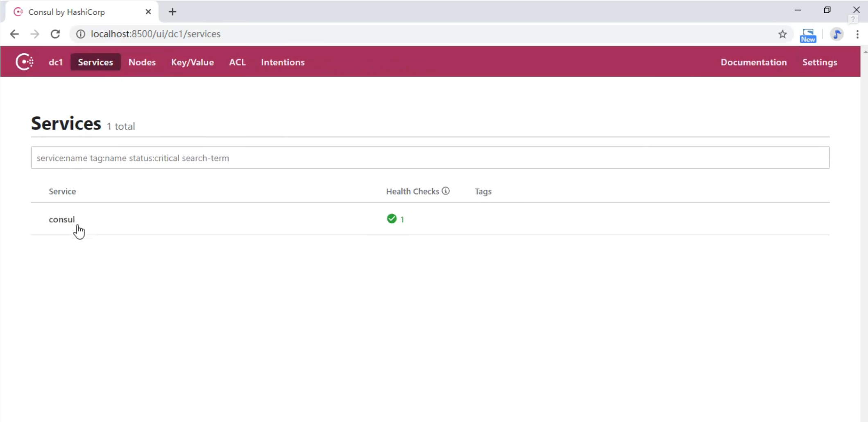Viewport: 868px width, 422px height.
Task: Focus the services search filter field
Action: 430,158
